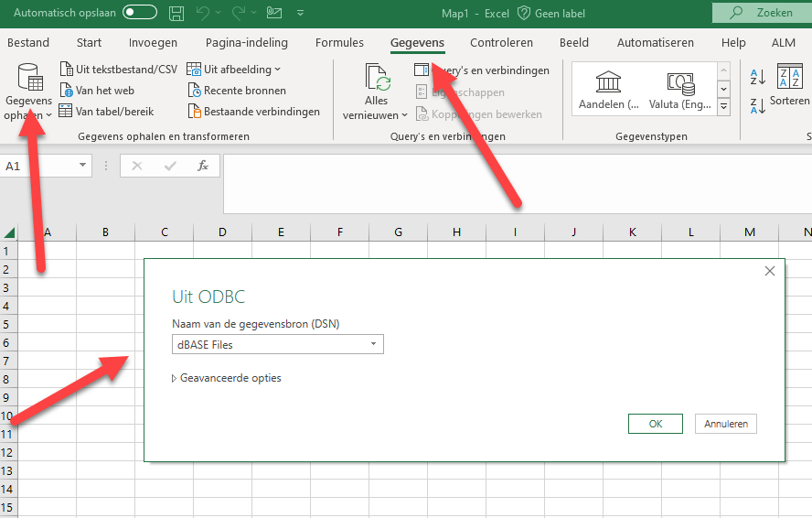This screenshot has width=812, height=518.
Task: Select row 13 header
Action: tap(8, 470)
